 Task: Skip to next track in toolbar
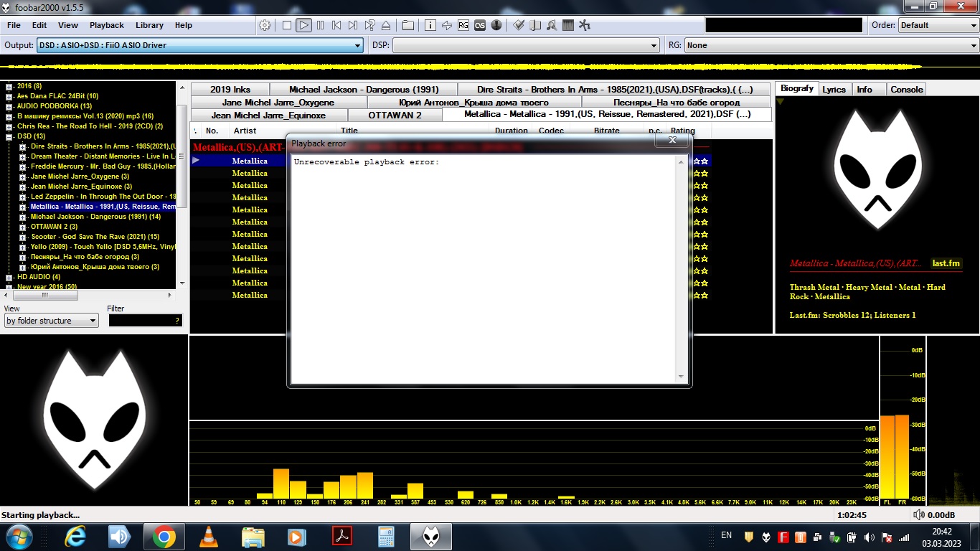(353, 25)
